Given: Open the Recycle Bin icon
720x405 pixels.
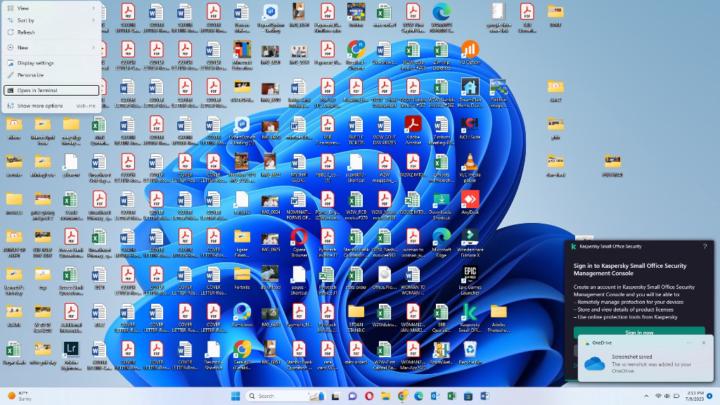Looking at the screenshot, I should (470, 349).
